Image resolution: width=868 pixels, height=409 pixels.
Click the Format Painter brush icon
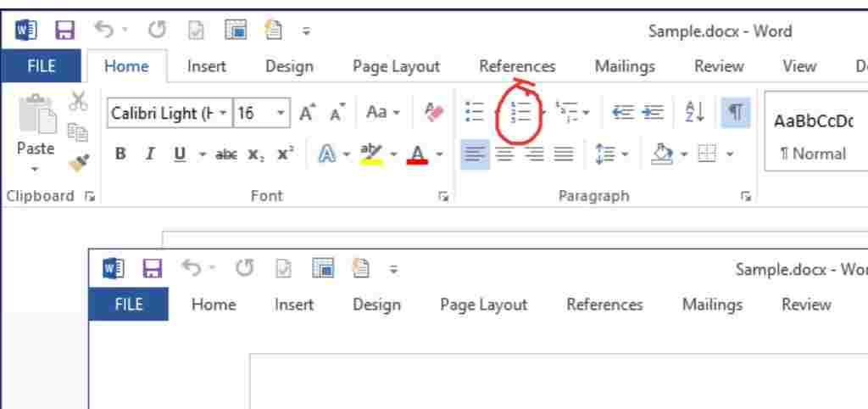tap(79, 159)
